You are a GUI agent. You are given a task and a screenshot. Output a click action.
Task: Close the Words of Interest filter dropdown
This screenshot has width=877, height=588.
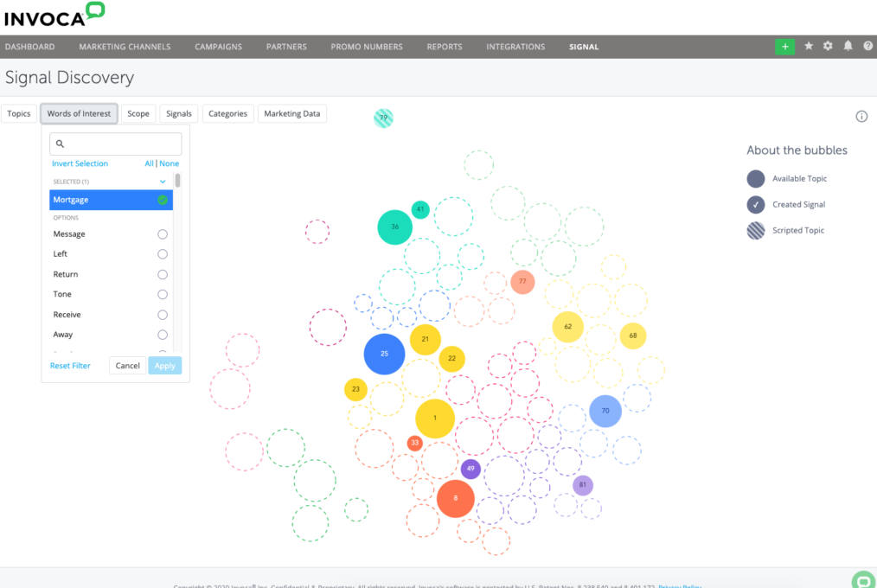click(79, 113)
